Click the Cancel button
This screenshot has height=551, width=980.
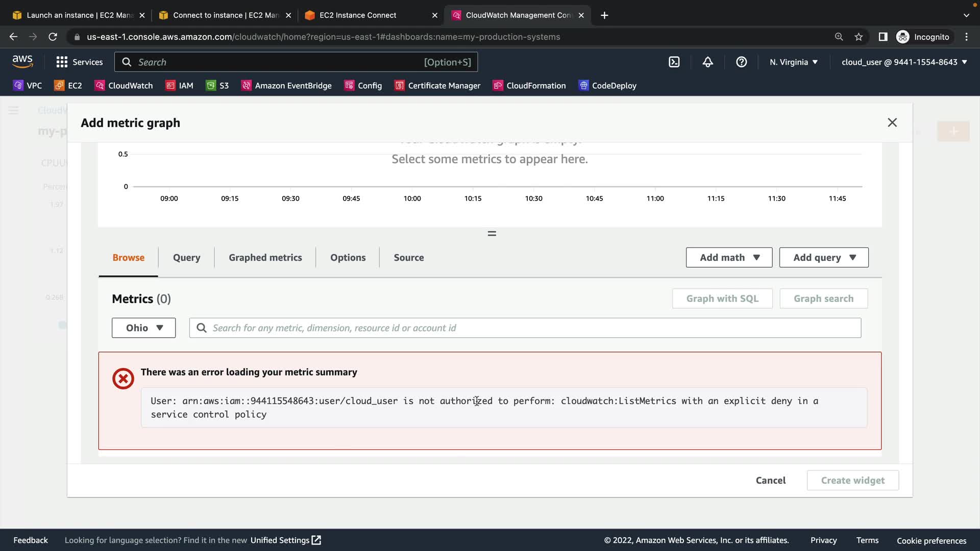click(x=770, y=481)
